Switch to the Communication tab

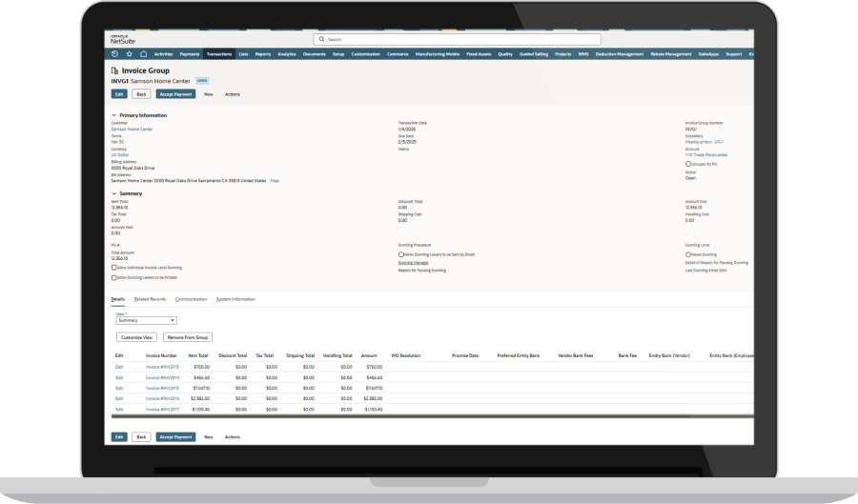pos(191,299)
